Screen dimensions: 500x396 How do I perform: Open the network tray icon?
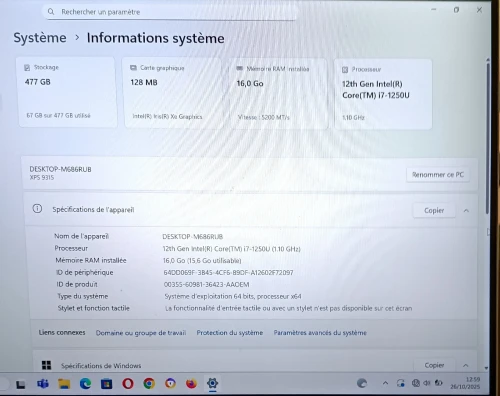click(x=416, y=383)
